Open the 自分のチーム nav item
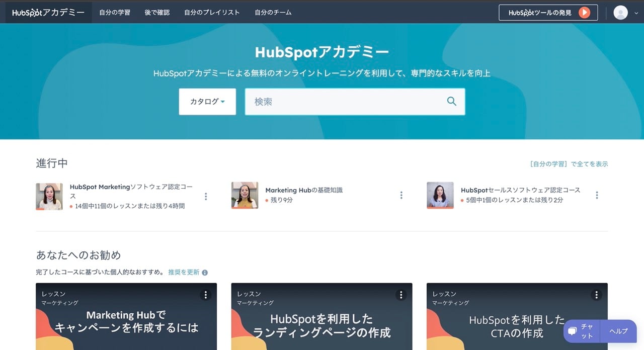 (273, 13)
